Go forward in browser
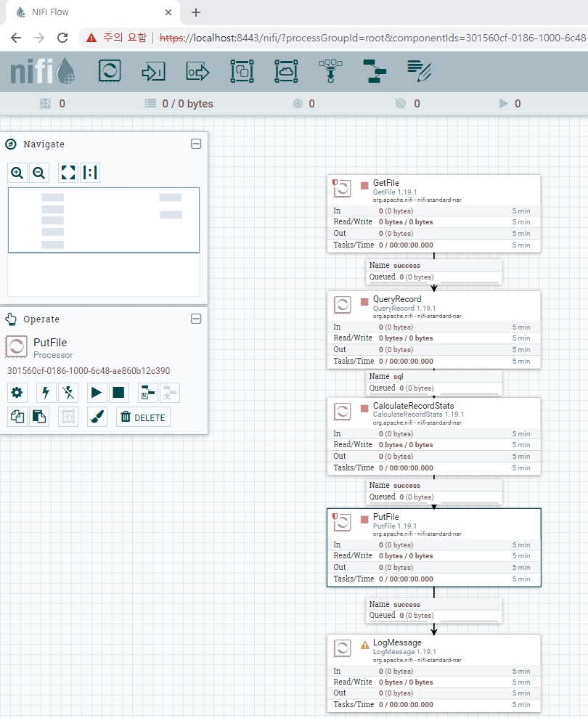The height and width of the screenshot is (718, 588). point(39,38)
